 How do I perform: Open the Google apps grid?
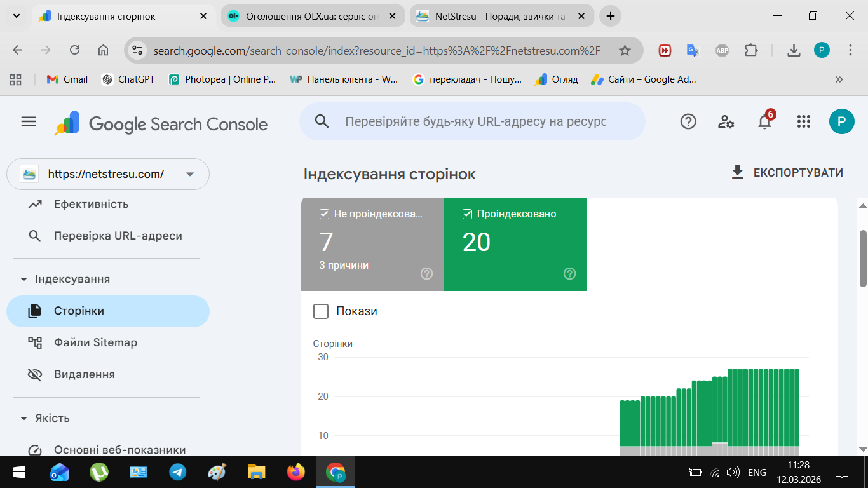coord(804,121)
